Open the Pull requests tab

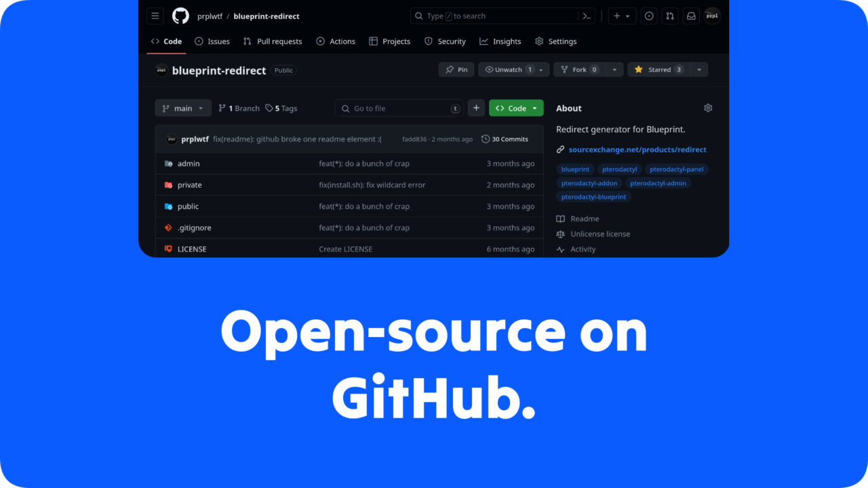[273, 41]
